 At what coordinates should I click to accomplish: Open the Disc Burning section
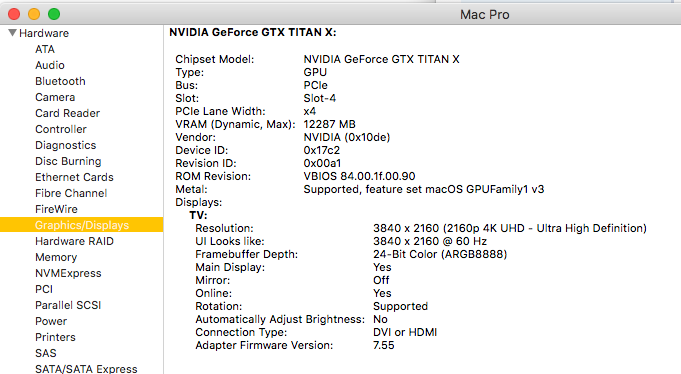click(68, 161)
